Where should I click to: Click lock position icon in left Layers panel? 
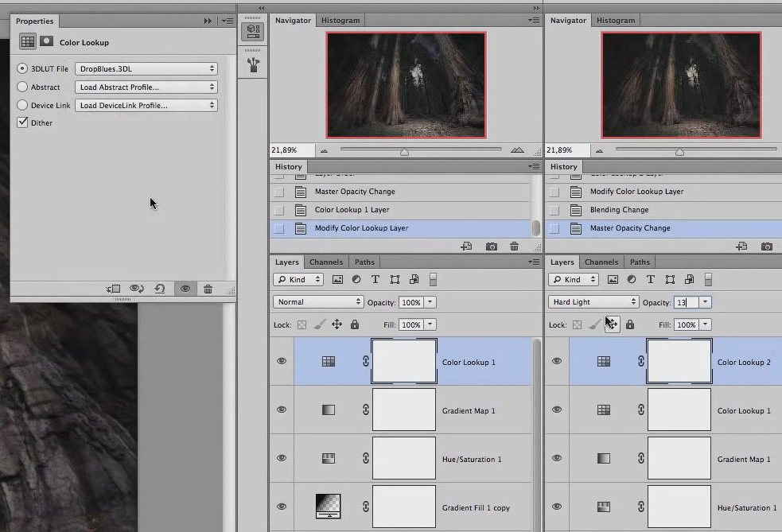[x=337, y=324]
